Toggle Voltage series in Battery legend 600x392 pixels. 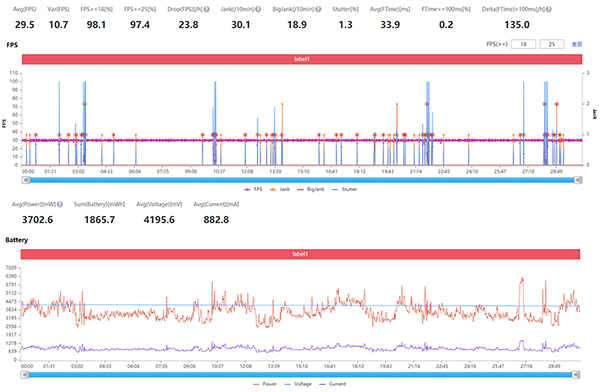pyautogui.click(x=298, y=384)
